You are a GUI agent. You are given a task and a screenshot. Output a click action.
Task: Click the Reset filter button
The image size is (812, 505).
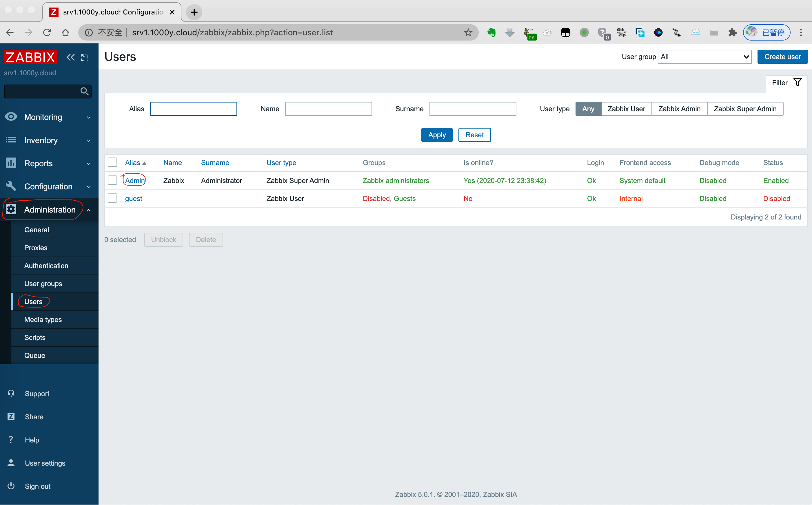474,135
